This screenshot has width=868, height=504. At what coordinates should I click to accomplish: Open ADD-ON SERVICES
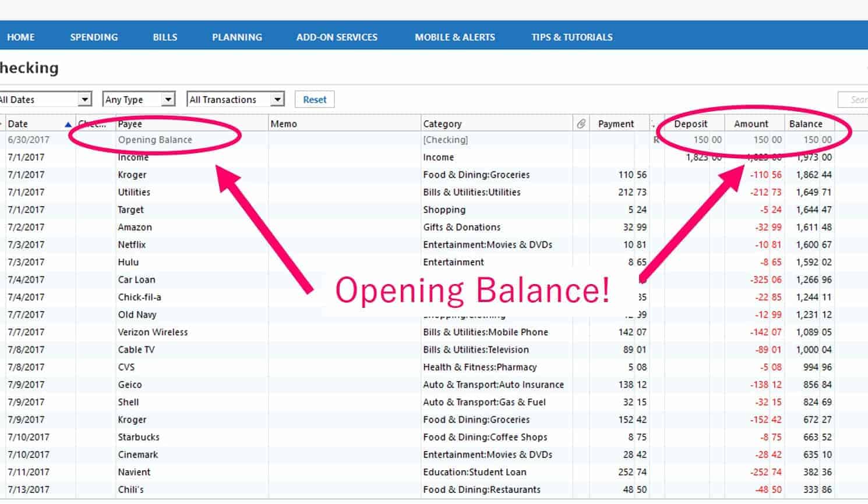(x=337, y=37)
